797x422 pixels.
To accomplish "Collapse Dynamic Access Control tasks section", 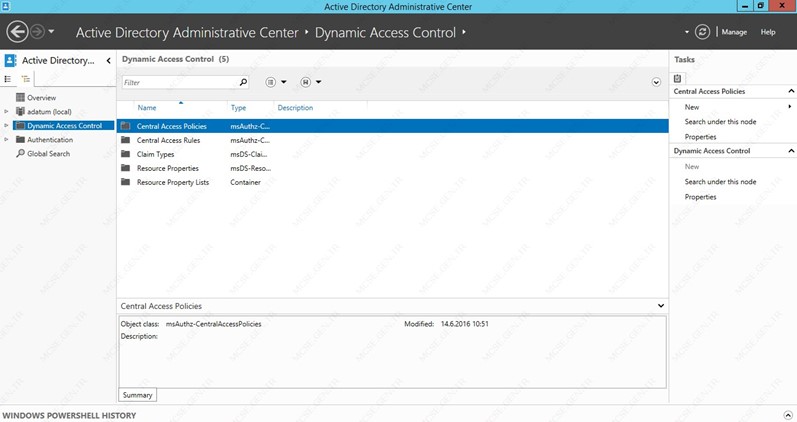I will (791, 151).
